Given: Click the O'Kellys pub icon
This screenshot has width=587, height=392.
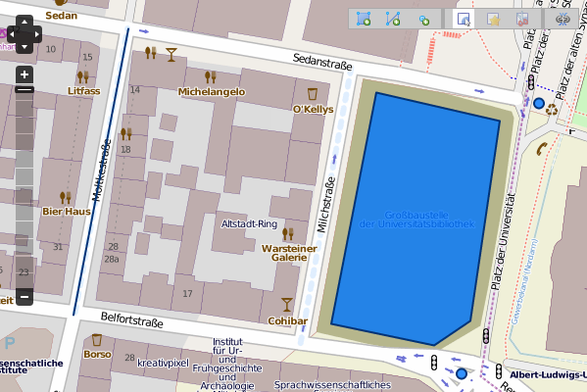Looking at the screenshot, I should pos(313,94).
